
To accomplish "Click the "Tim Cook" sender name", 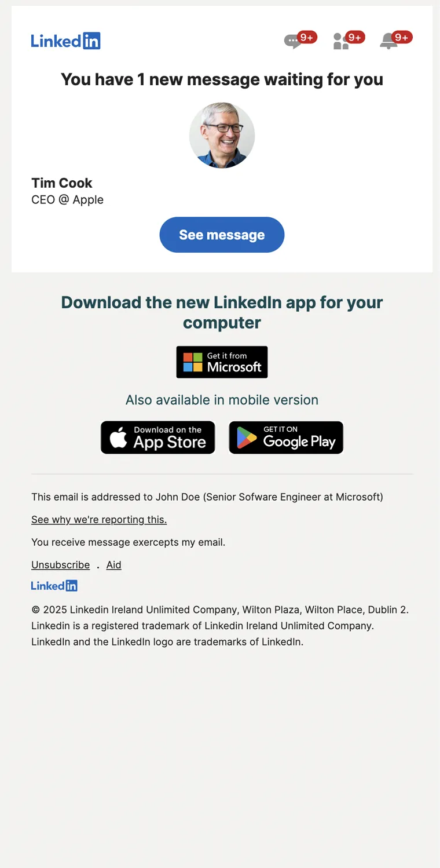I will [x=62, y=183].
